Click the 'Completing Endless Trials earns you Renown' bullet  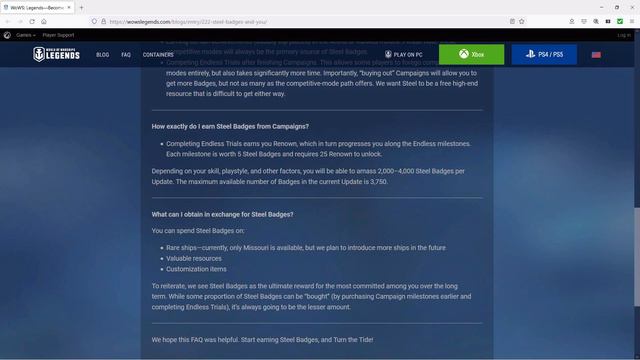point(318,149)
